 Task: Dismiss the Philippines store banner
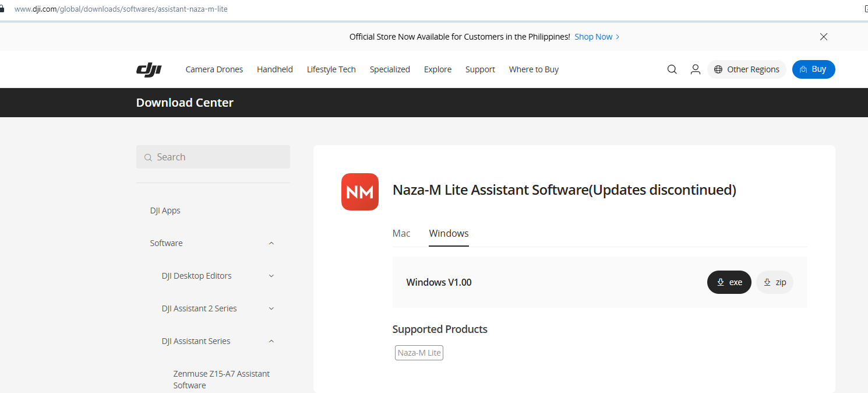[x=823, y=37]
